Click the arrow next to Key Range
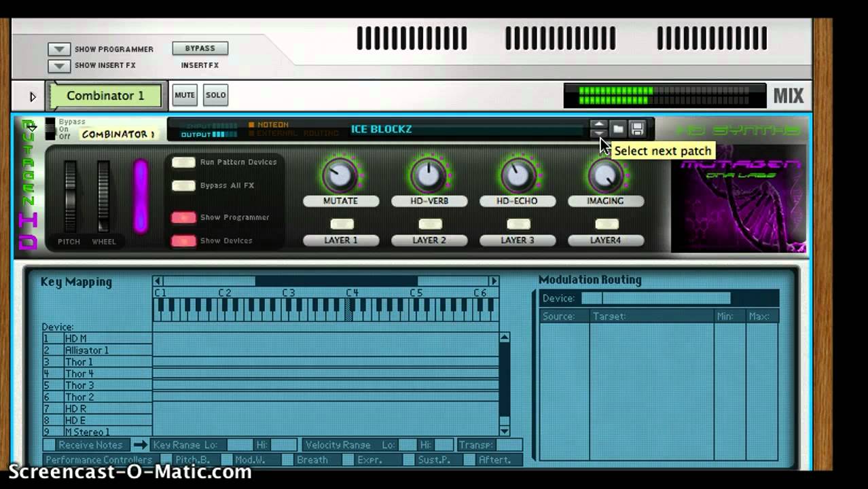Viewport: 868px width, 489px height. [140, 445]
